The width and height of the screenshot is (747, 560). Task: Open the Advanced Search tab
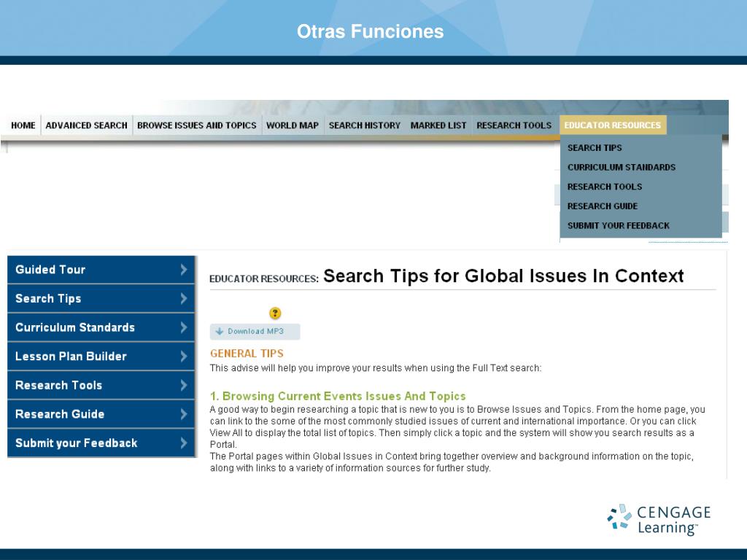[86, 125]
